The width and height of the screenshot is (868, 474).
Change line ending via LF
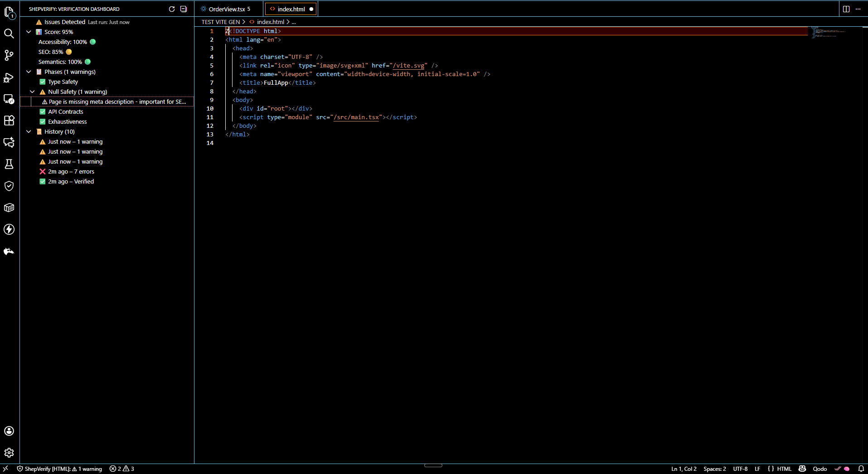coord(757,469)
